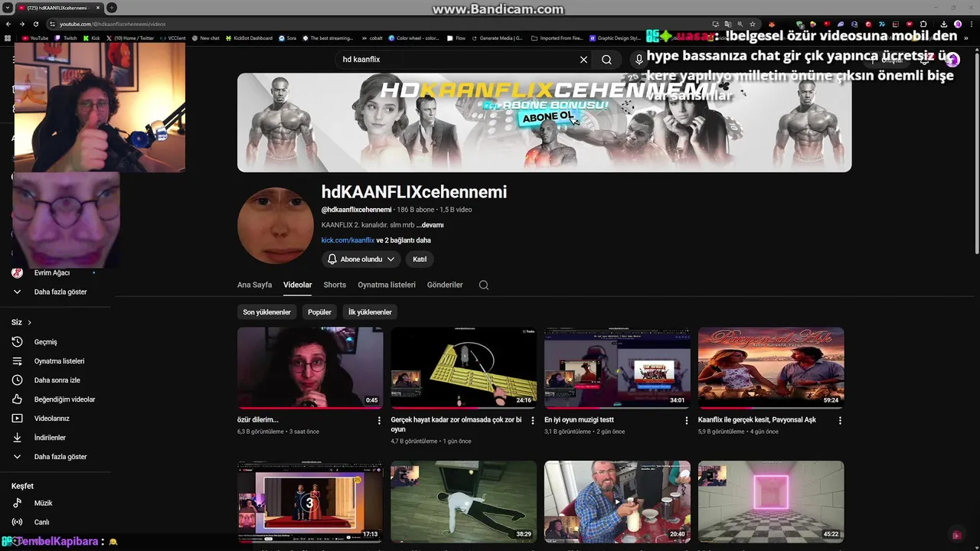Open Chrome three-dot menu

click(x=971, y=24)
